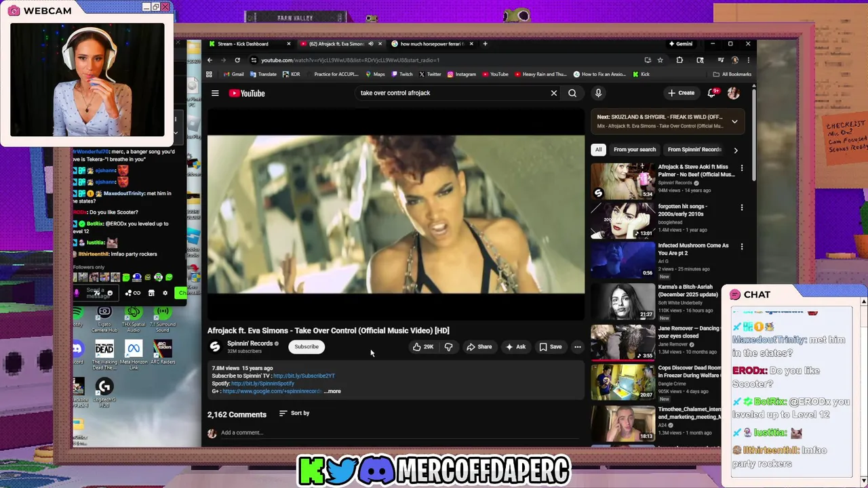868x488 pixels.
Task: Open Kick bookmark
Action: pyautogui.click(x=641, y=75)
